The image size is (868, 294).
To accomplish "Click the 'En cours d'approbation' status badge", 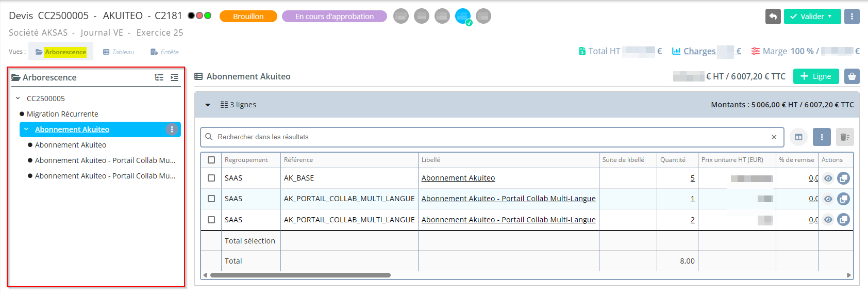I will [335, 17].
